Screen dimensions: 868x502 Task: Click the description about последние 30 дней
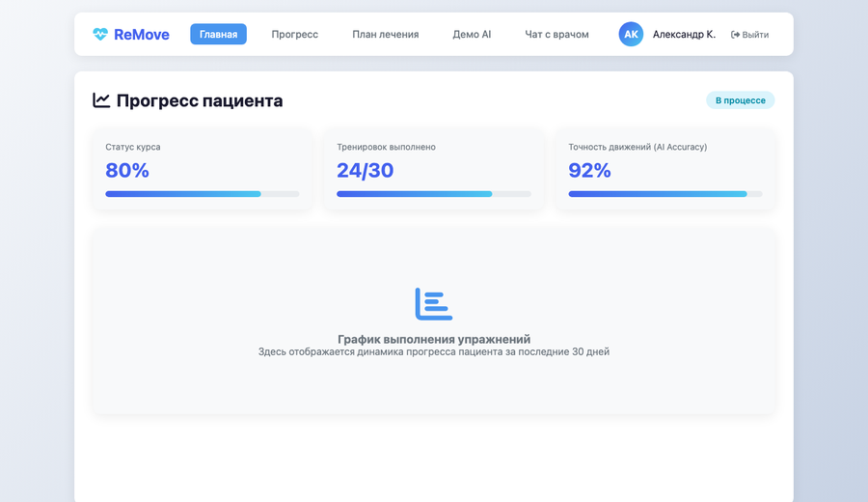coord(434,351)
